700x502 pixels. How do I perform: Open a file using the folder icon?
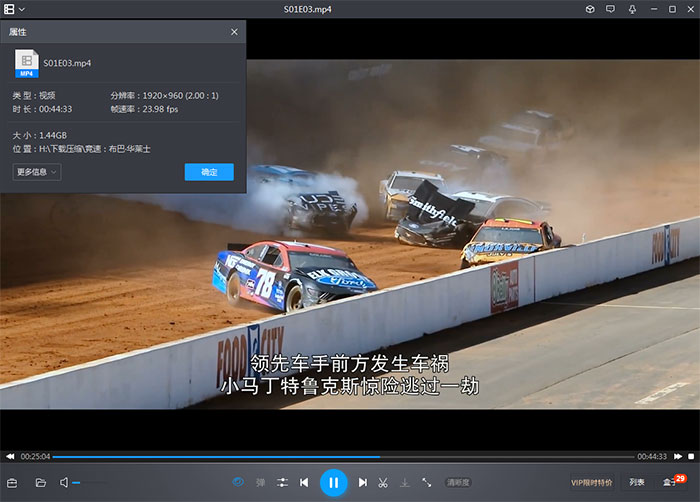pos(41,482)
